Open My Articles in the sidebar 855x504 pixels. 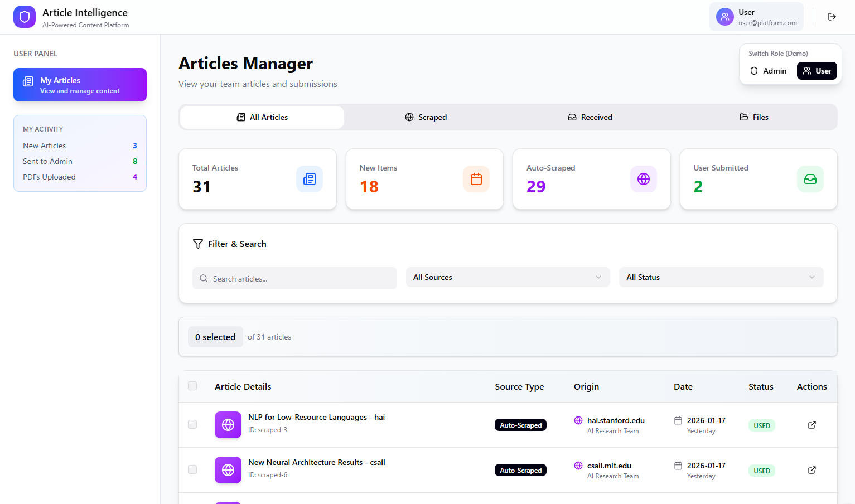[x=80, y=85]
